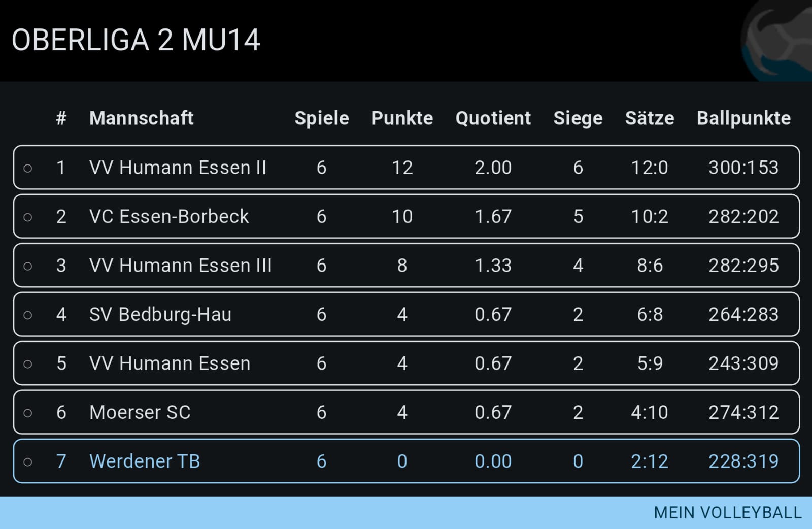Click the Spiele column header
Screen dimensions: 812x529
321,118
